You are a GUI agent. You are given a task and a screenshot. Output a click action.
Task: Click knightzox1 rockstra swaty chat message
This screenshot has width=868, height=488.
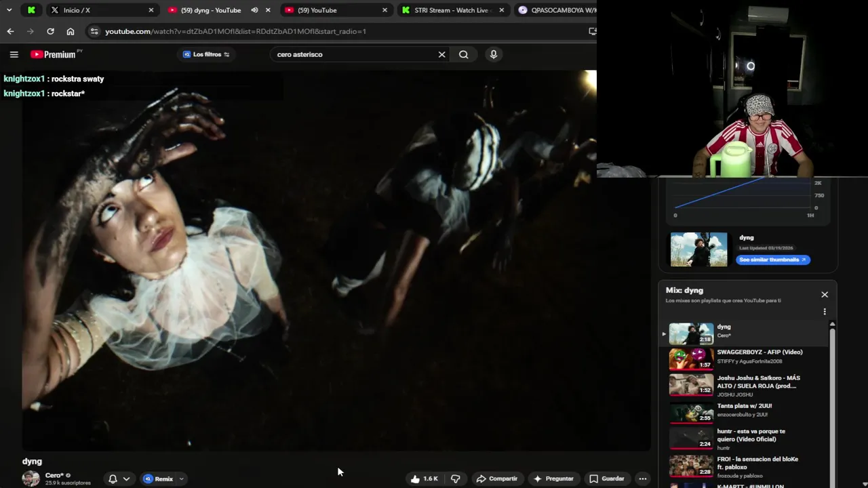(54, 79)
